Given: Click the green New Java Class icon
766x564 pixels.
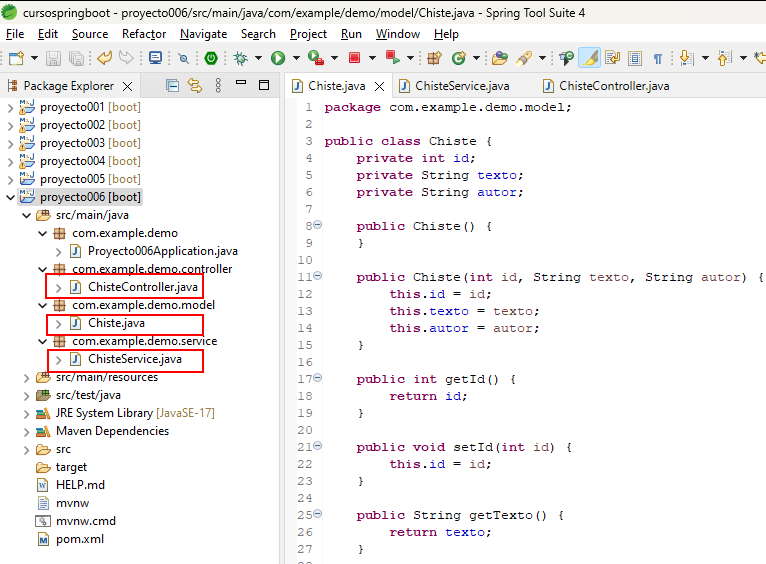Looking at the screenshot, I should [x=458, y=58].
